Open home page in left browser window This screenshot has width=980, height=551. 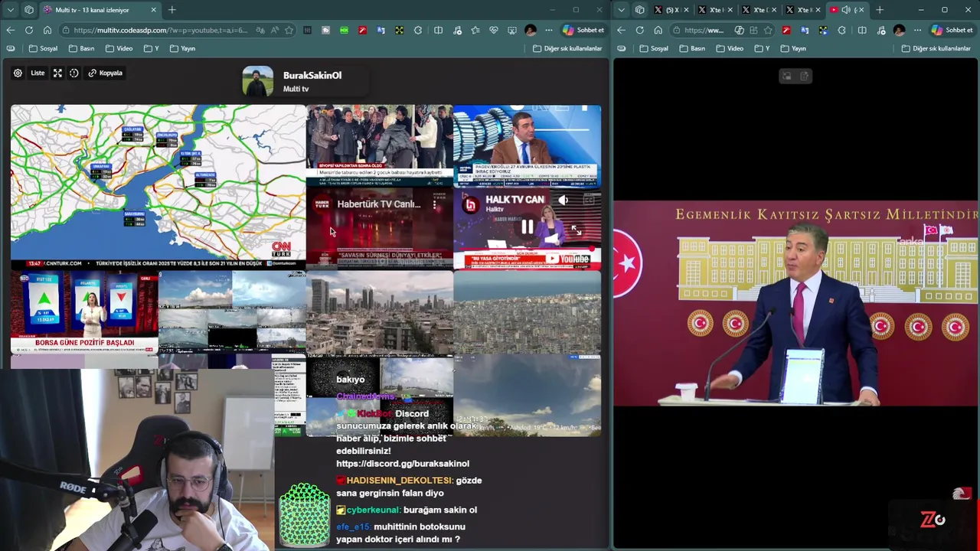(47, 30)
